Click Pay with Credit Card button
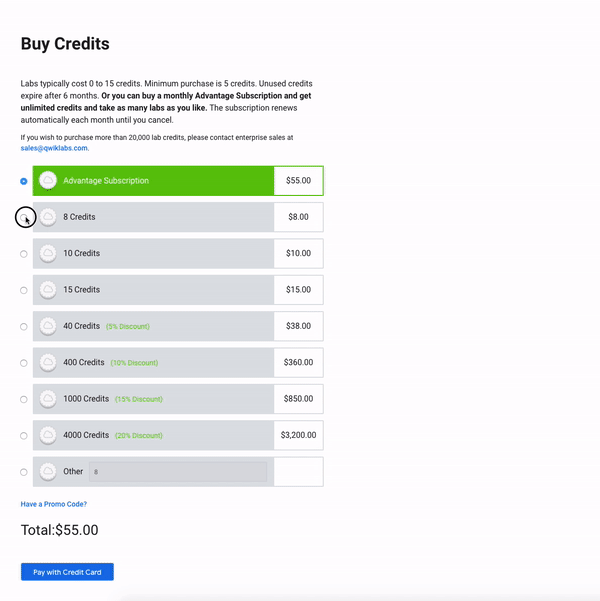This screenshot has width=600, height=601. click(x=67, y=572)
